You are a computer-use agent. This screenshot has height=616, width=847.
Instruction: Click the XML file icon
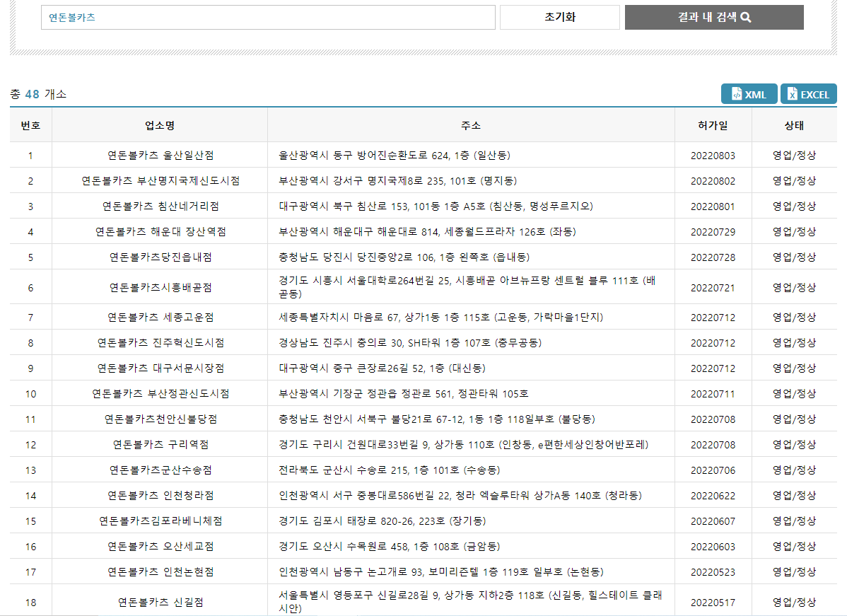[x=737, y=94]
